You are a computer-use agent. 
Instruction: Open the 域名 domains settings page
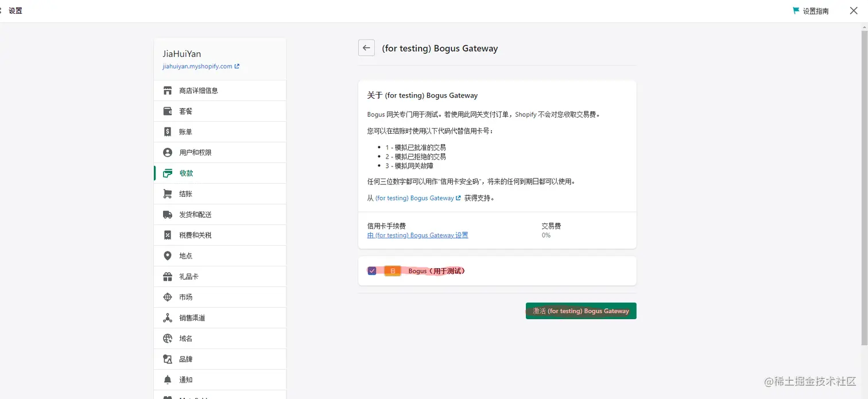click(185, 339)
